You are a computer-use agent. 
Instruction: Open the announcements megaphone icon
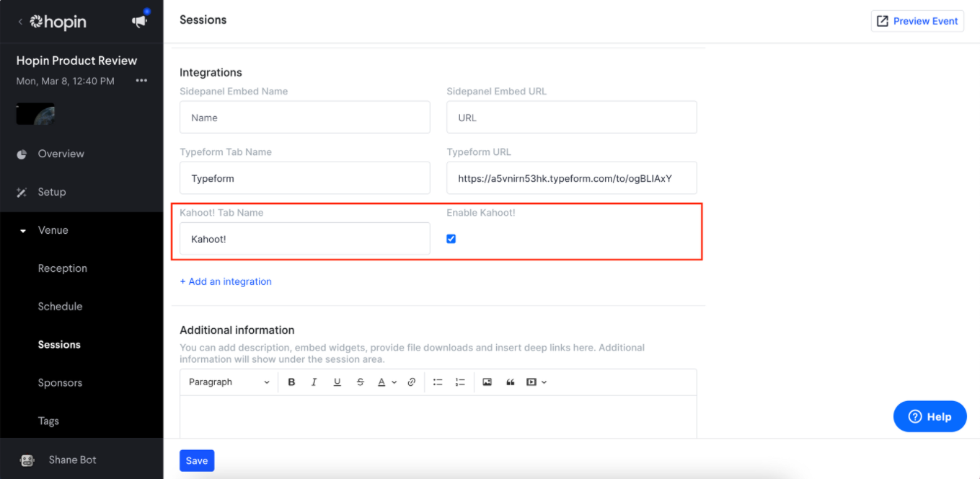point(139,22)
